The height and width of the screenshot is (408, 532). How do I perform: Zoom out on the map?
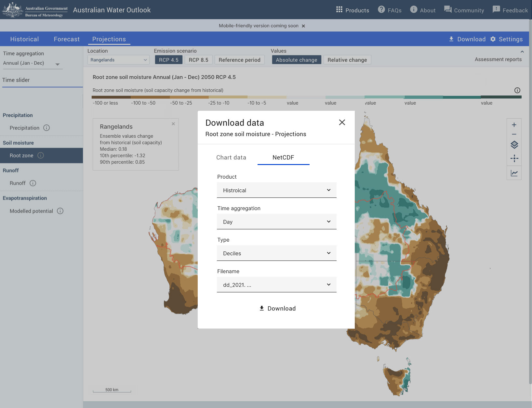514,134
